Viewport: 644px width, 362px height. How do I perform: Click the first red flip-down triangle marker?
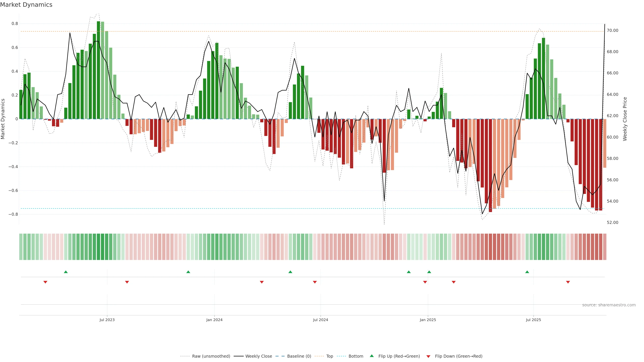point(45,282)
